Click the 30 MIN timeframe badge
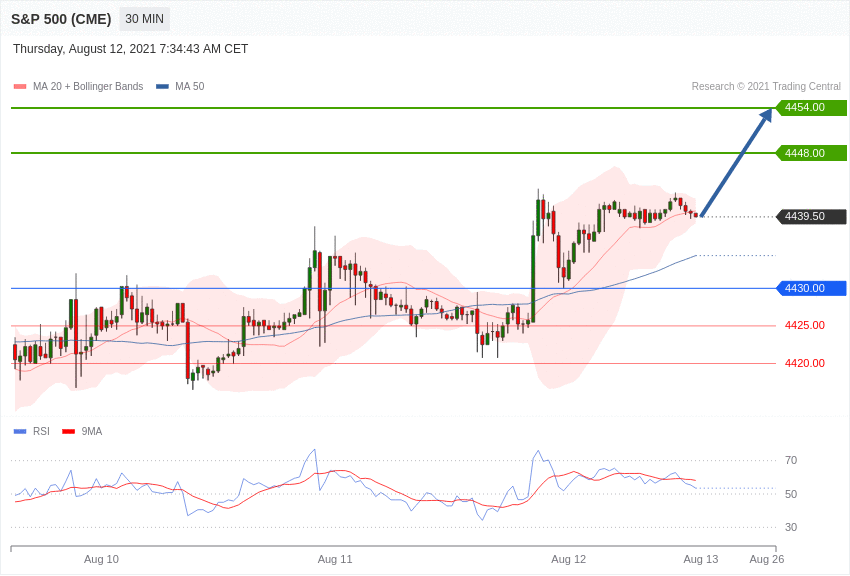The image size is (850, 576). pos(144,19)
